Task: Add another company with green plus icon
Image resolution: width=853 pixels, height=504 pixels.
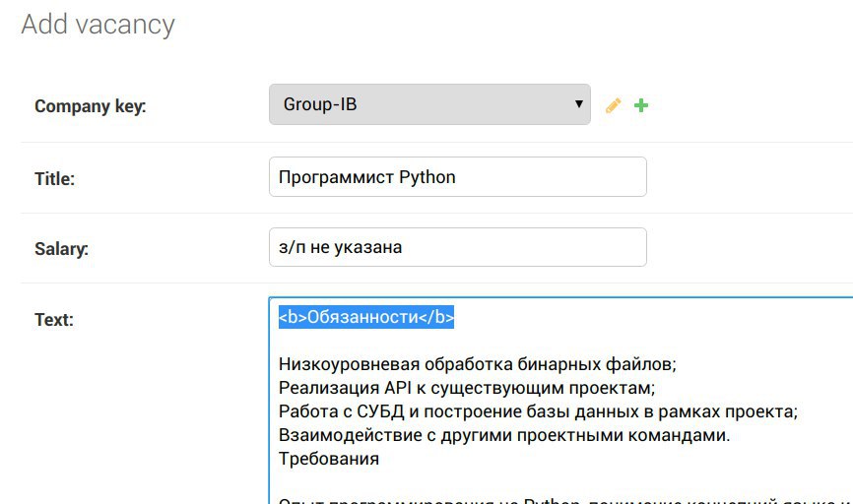Action: (641, 105)
